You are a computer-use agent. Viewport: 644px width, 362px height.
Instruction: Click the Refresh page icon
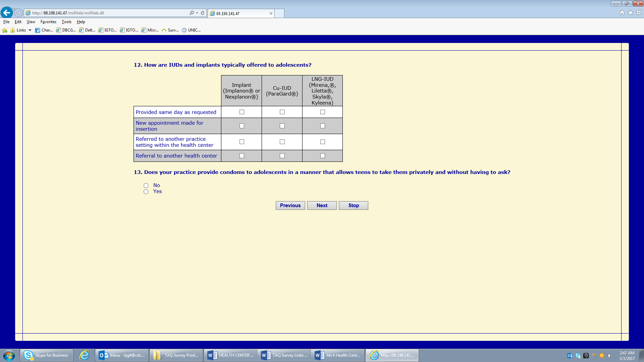(203, 13)
